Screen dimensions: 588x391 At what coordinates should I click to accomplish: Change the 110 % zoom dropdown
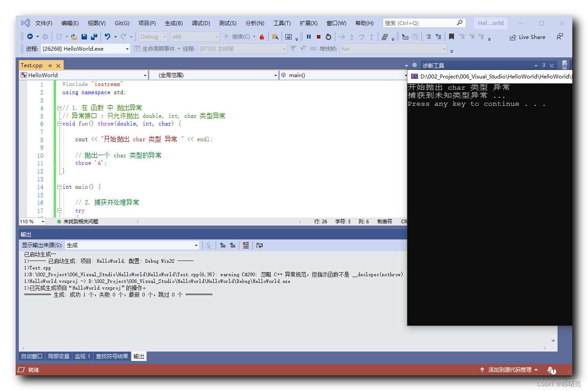pyautogui.click(x=32, y=222)
